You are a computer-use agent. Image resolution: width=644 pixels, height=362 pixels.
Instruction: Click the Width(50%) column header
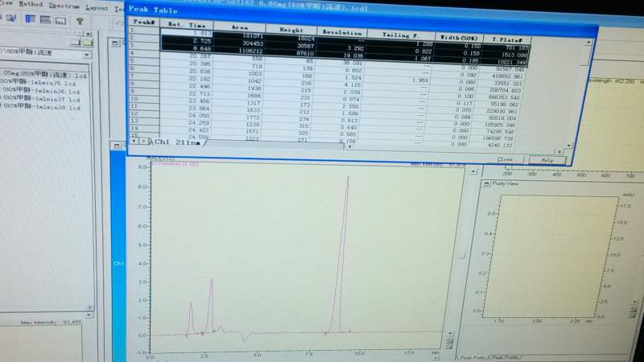458,37
